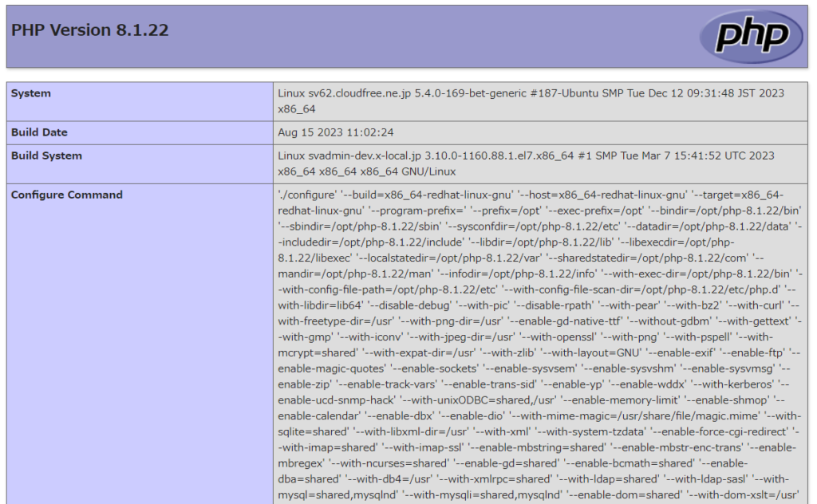The image size is (817, 504).
Task: Click the 'System' row label
Action: (32, 93)
